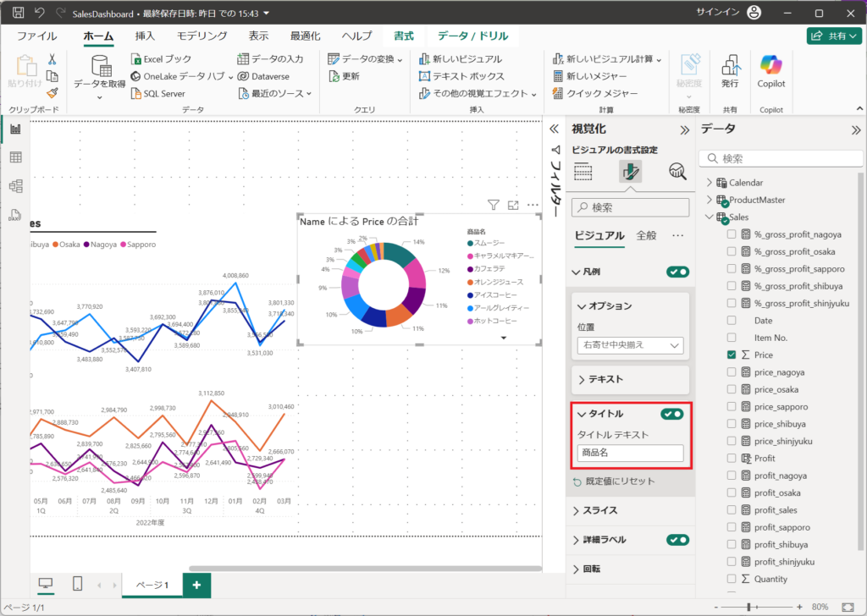The width and height of the screenshot is (867, 616).
Task: Click データの入力 in the ribbon
Action: tap(270, 59)
